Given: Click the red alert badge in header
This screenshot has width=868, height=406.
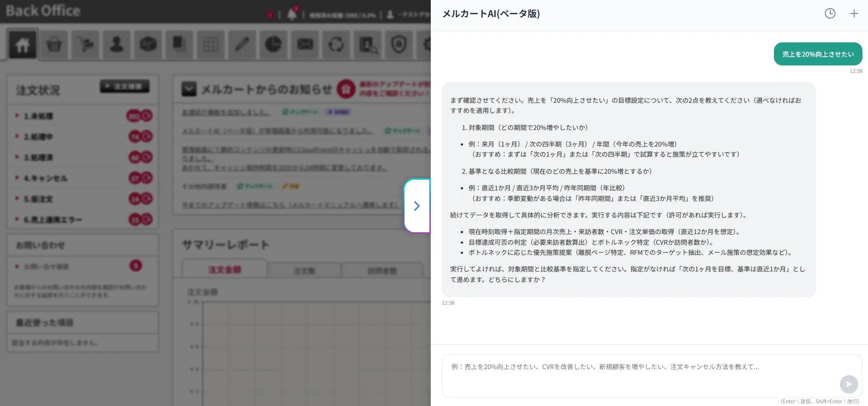Looking at the screenshot, I should click(x=270, y=15).
